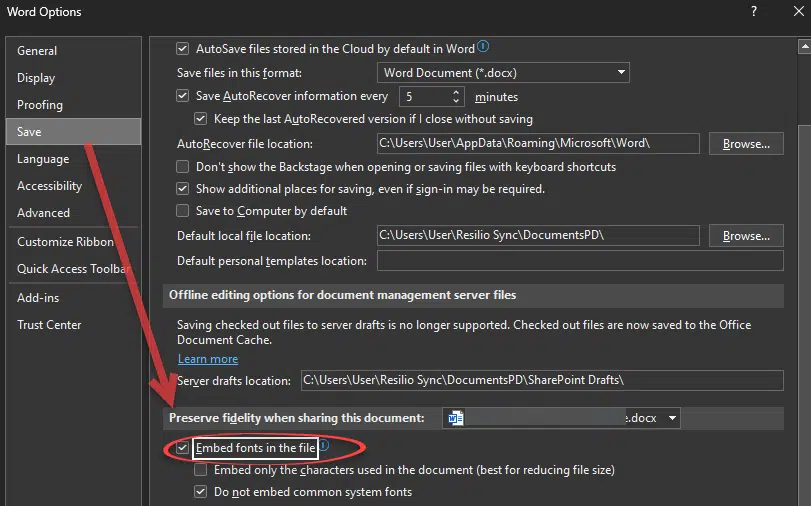Click the AutoRecover minutes spinner arrows

pos(456,96)
